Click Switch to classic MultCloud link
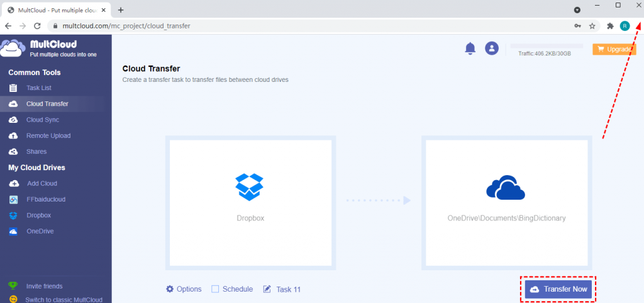The width and height of the screenshot is (644, 303). click(x=64, y=300)
